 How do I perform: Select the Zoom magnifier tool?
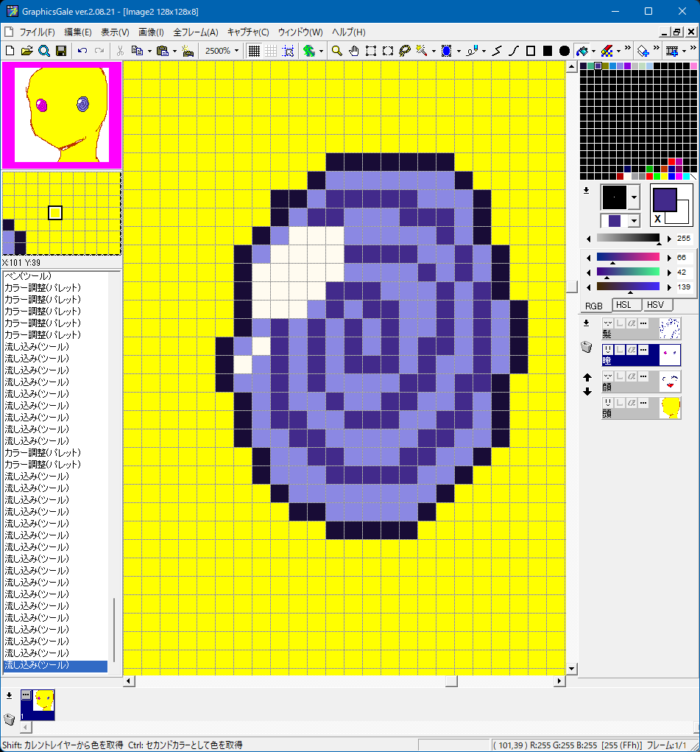click(337, 51)
